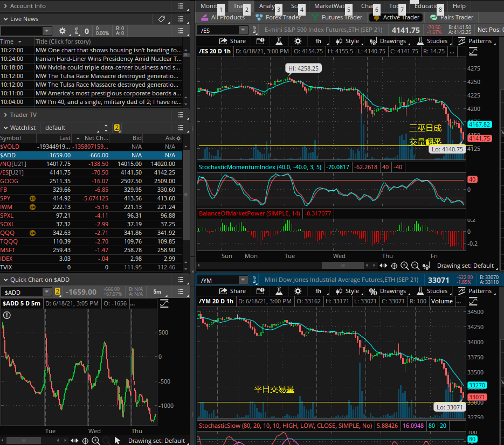This screenshot has width=504, height=445.
Task: Click the percent-scale icon below /ES chart
Action: (426, 266)
